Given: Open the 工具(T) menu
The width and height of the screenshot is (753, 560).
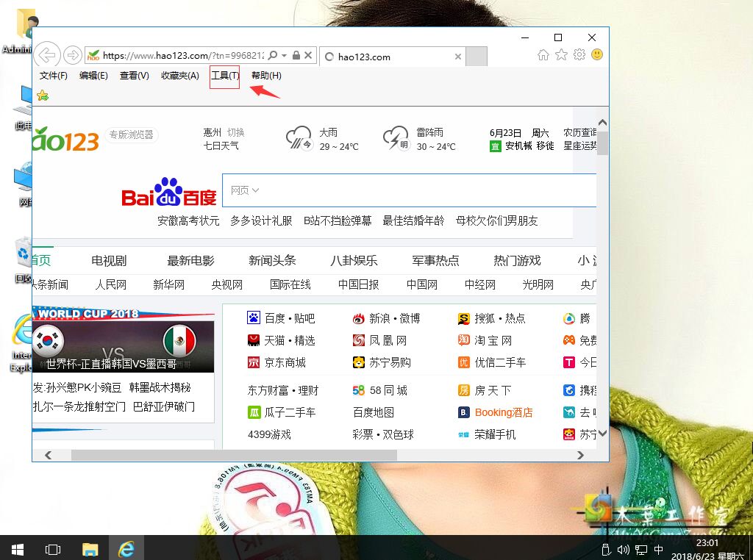Looking at the screenshot, I should [x=225, y=76].
